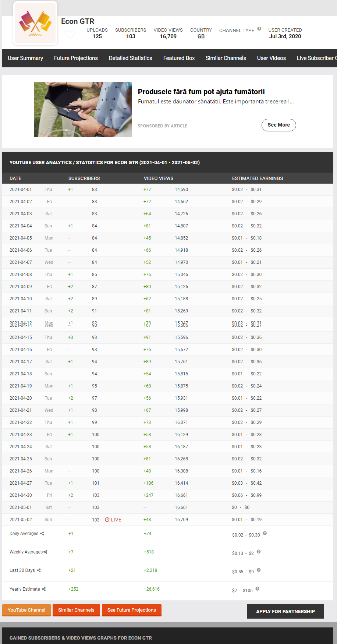Click the Video Views column header

point(159,178)
